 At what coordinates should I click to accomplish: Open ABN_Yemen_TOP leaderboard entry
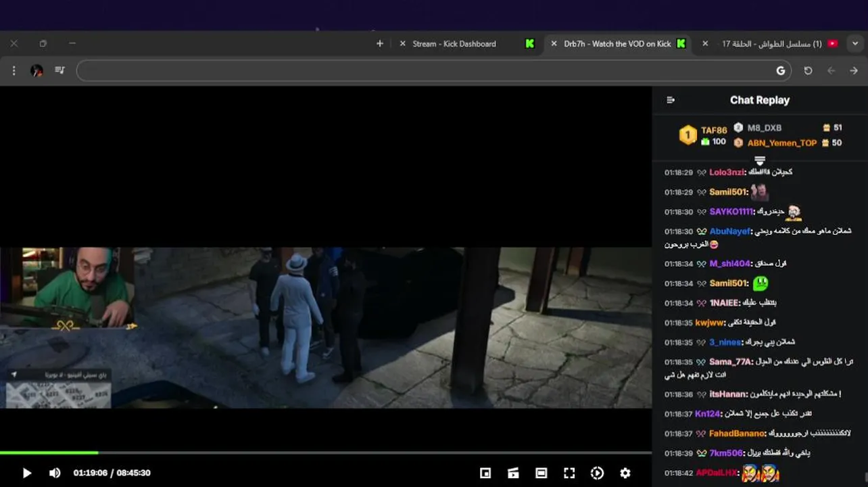(x=781, y=143)
